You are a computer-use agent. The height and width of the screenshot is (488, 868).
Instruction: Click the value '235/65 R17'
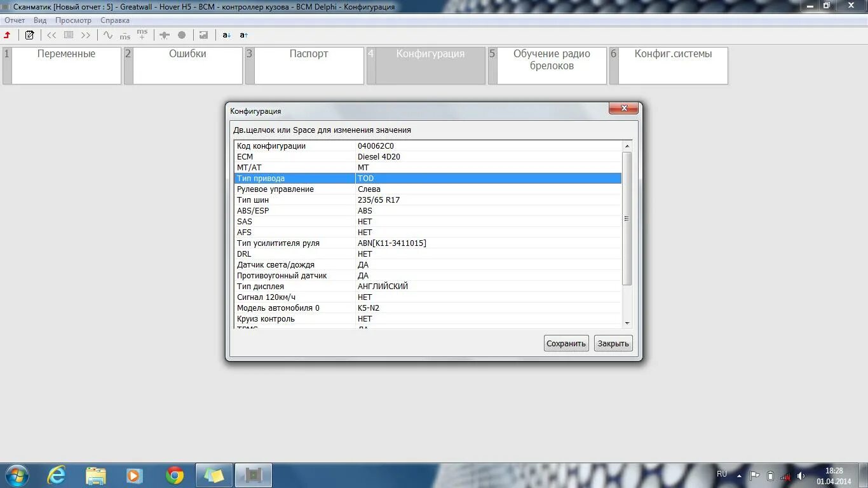pos(379,200)
